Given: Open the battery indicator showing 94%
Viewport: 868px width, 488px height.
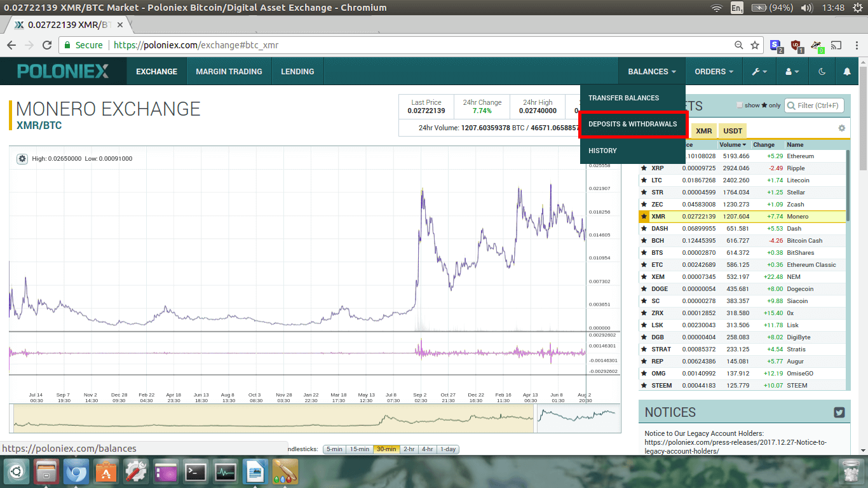Looking at the screenshot, I should pos(772,8).
